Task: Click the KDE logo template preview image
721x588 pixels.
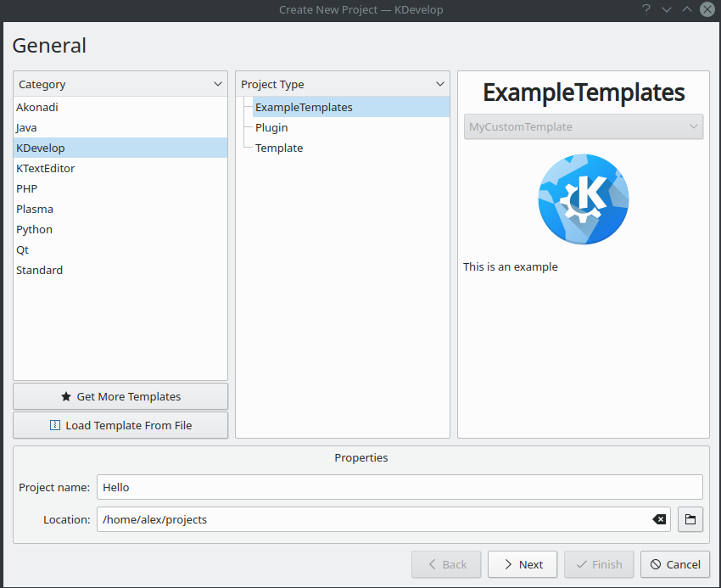Action: [x=583, y=199]
